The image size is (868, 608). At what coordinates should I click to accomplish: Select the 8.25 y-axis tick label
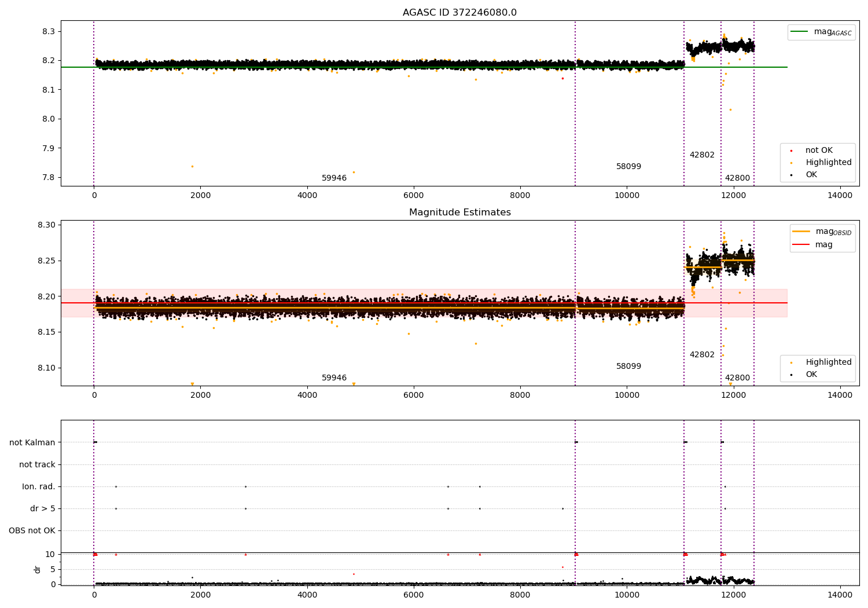[46, 261]
